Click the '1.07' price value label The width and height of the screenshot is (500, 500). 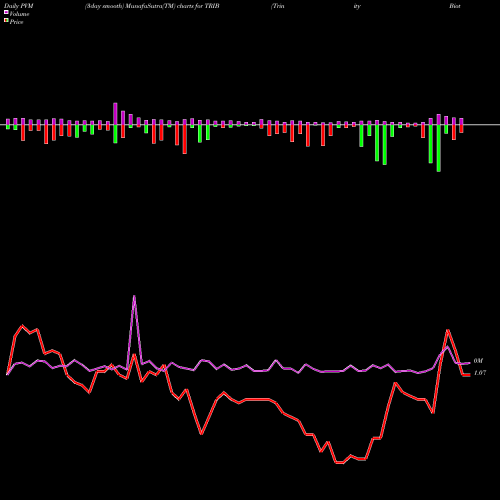[480, 373]
